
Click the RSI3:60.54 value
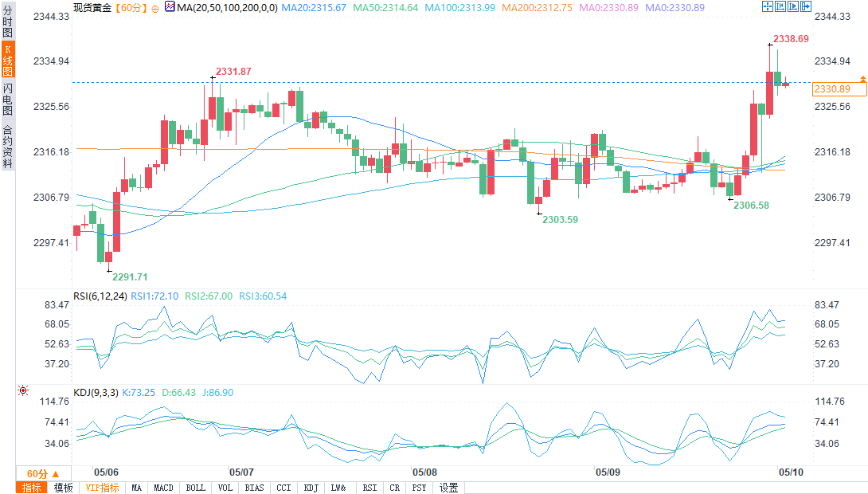[x=263, y=296]
